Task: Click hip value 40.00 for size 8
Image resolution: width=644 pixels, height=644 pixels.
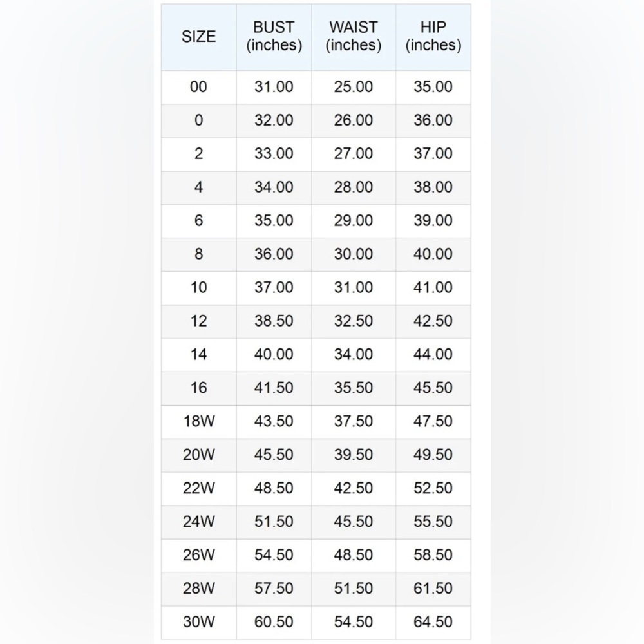Action: click(433, 254)
